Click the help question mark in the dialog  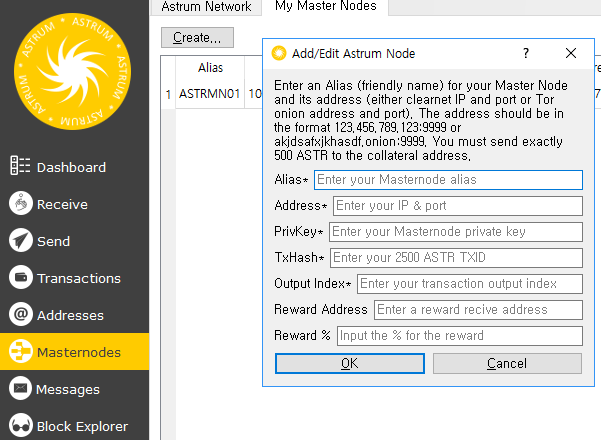point(526,53)
